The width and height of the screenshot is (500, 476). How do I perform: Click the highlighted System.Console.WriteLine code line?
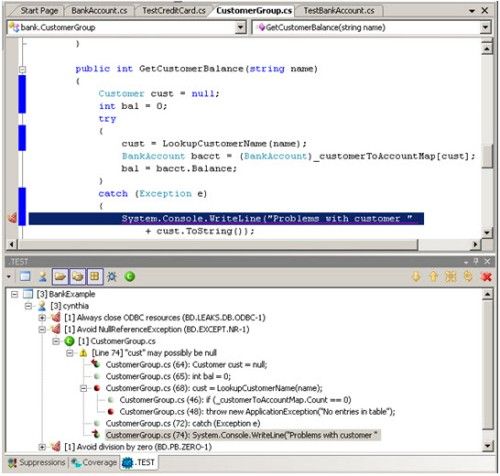pos(226,219)
